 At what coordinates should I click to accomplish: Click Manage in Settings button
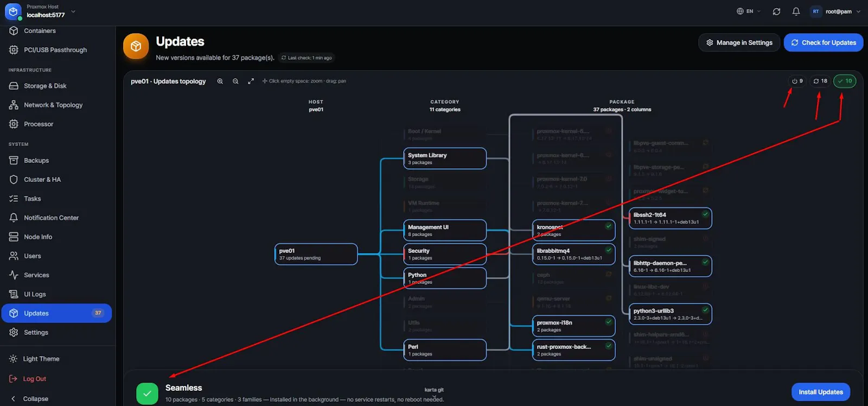tap(739, 42)
